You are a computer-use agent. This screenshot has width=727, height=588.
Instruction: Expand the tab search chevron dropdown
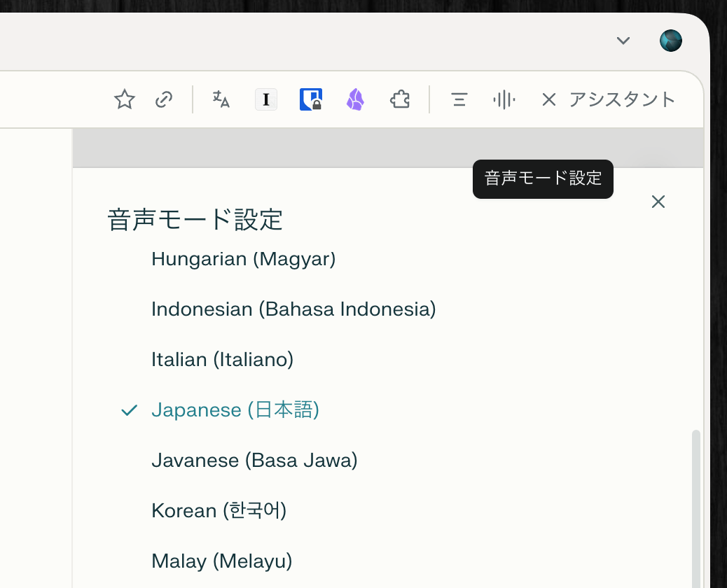(x=623, y=41)
